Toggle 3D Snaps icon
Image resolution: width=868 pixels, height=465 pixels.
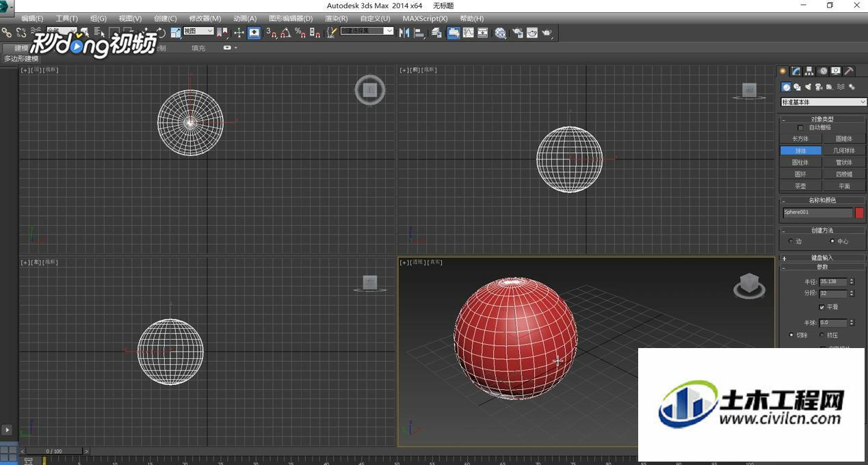tap(271, 32)
